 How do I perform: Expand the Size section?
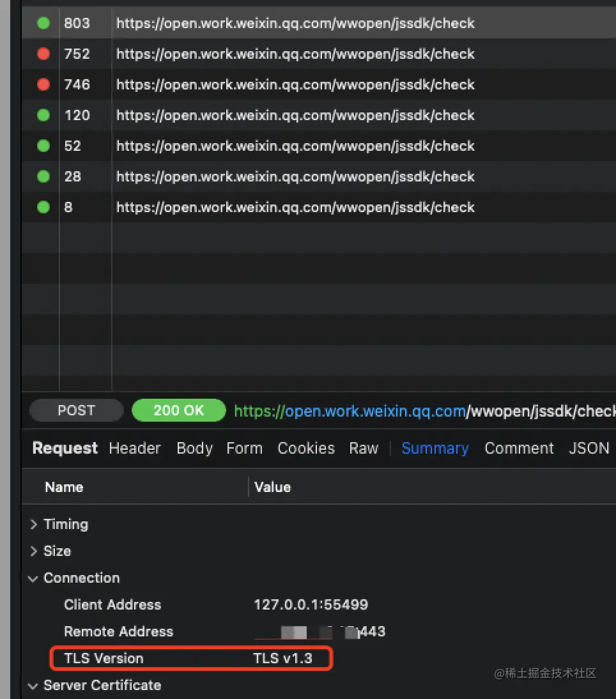pos(33,551)
